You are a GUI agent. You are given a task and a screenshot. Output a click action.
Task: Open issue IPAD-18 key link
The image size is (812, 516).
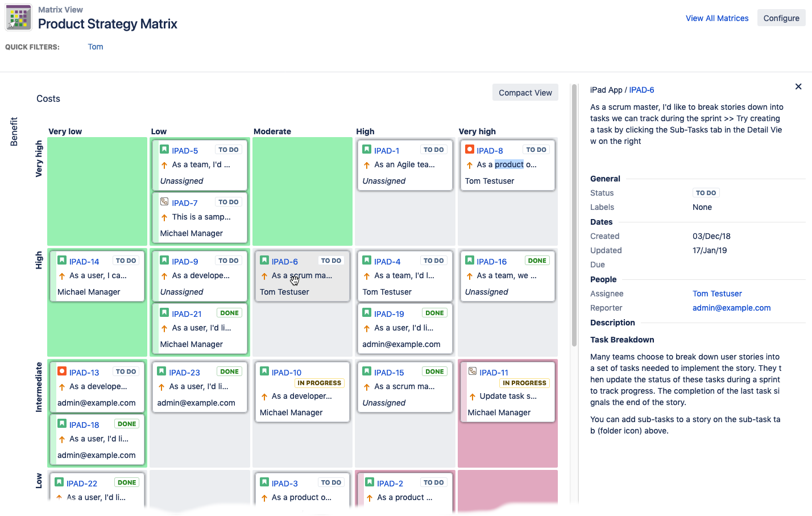pyautogui.click(x=84, y=425)
